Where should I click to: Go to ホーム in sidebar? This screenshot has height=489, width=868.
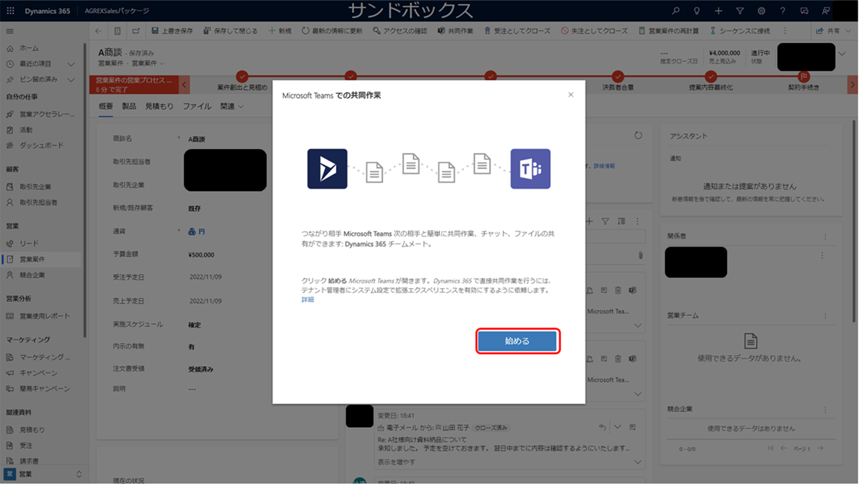point(29,48)
